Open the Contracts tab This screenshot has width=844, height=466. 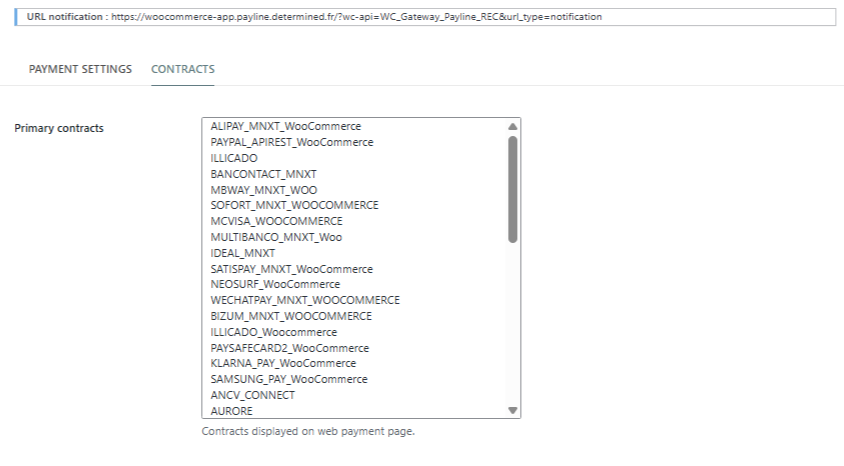point(182,69)
